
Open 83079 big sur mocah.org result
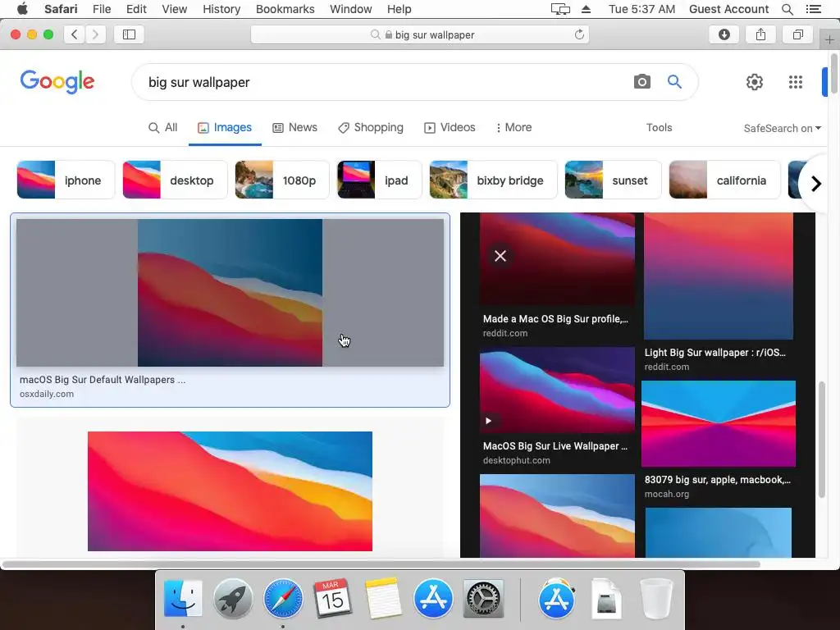click(x=717, y=479)
